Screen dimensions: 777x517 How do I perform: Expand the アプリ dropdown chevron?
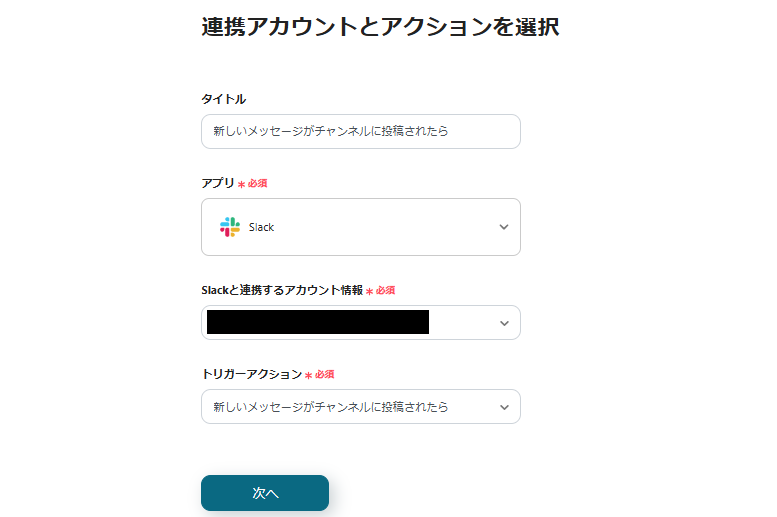pos(504,227)
